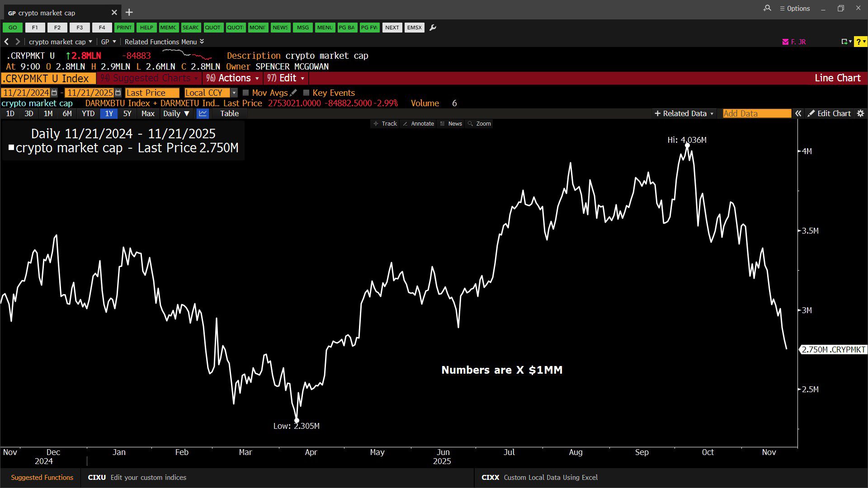
Task: Open the 96) Actions menu
Action: pos(232,78)
